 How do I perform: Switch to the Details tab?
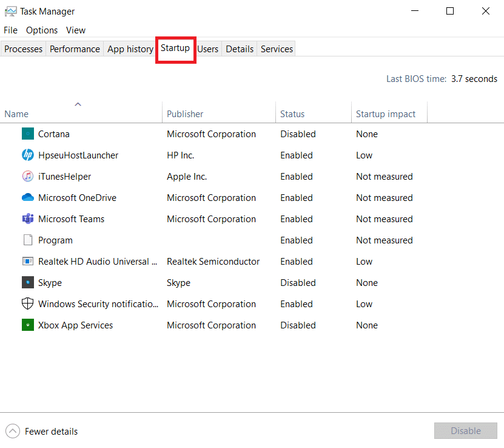click(x=240, y=49)
